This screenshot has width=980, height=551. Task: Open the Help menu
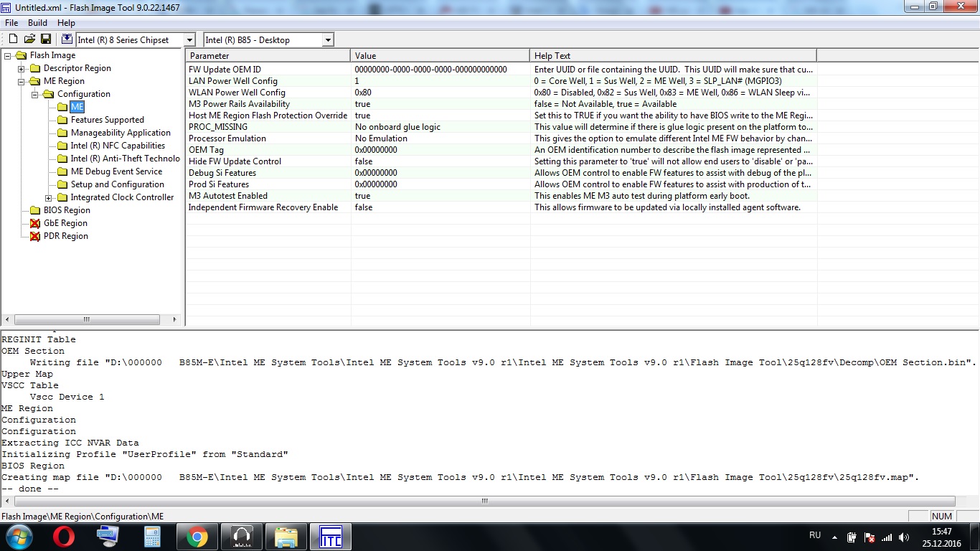click(66, 23)
